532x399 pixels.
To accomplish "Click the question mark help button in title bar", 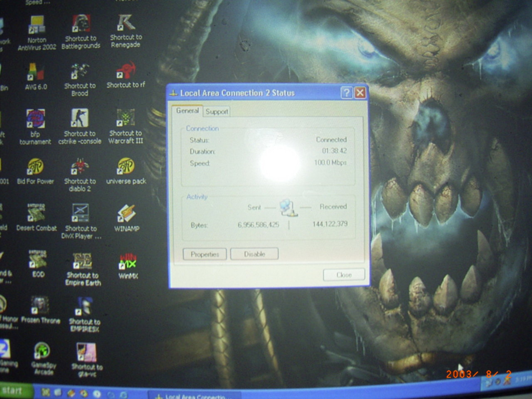I will (347, 93).
